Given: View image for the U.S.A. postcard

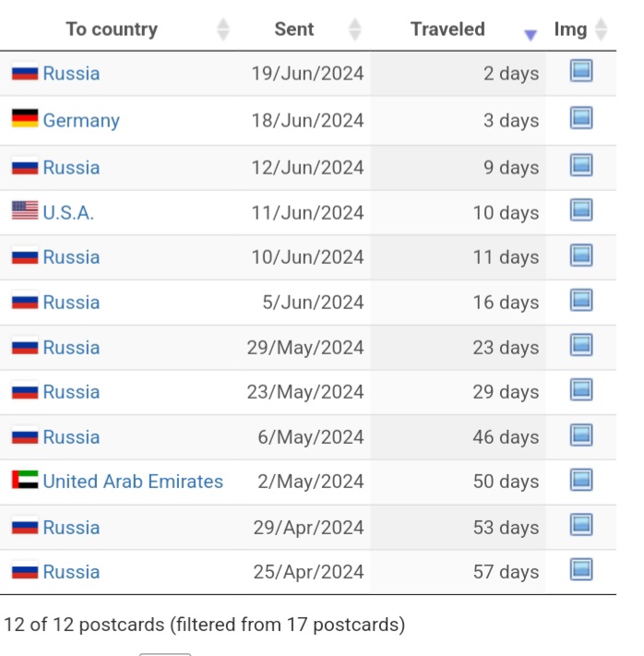Looking at the screenshot, I should (x=580, y=210).
